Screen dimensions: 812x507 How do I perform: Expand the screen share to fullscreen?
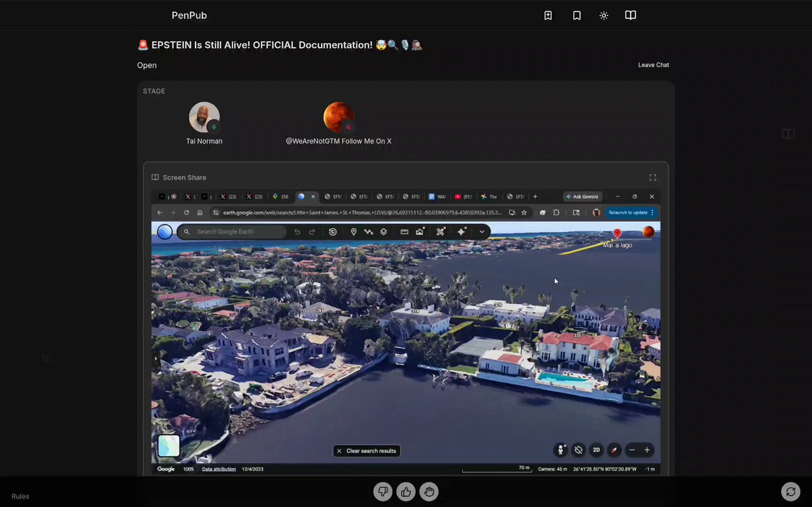point(652,177)
